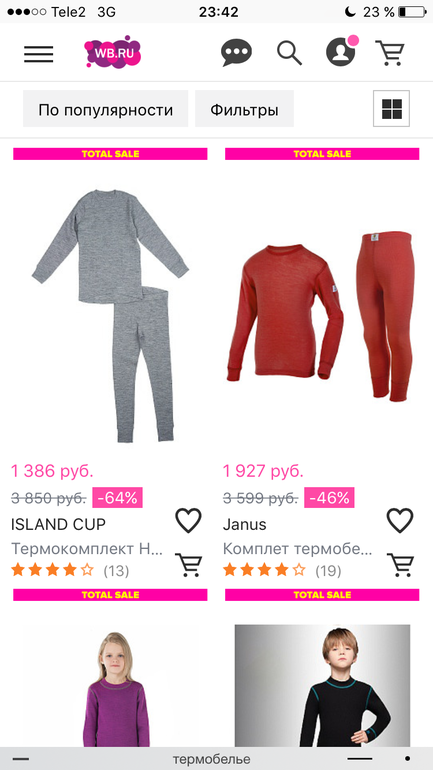Open the hamburger navigation menu
The image size is (433, 770).
pos(38,54)
